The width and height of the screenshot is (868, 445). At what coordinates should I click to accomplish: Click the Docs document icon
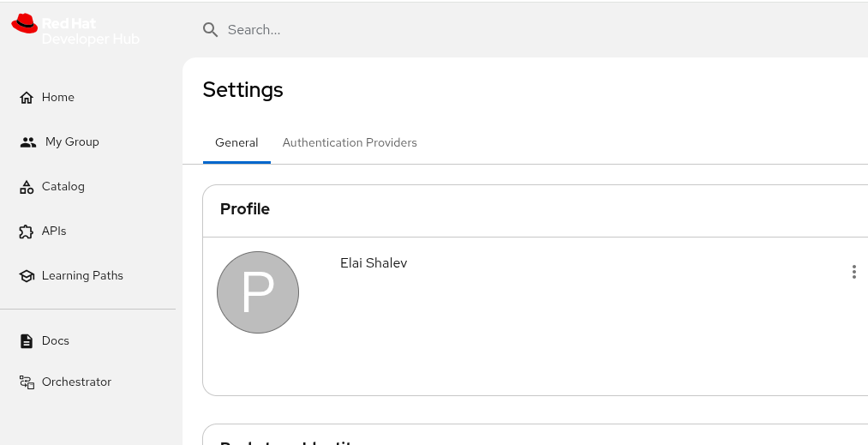click(x=27, y=341)
